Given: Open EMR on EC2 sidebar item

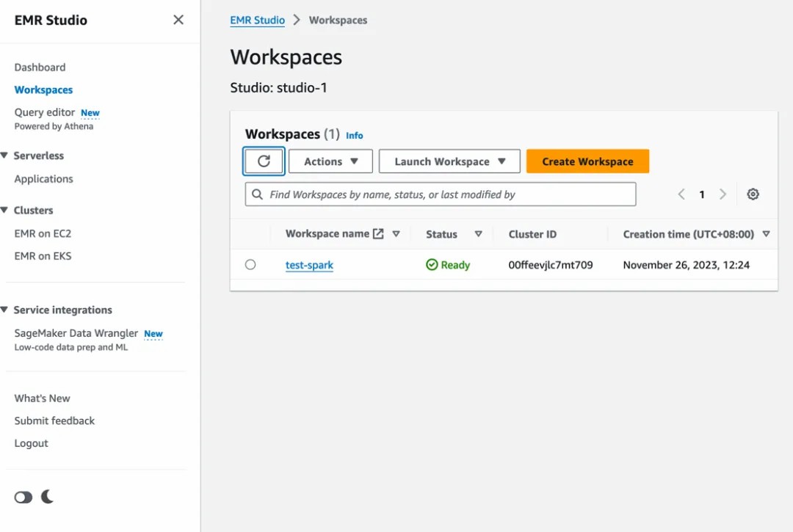Looking at the screenshot, I should pos(43,233).
